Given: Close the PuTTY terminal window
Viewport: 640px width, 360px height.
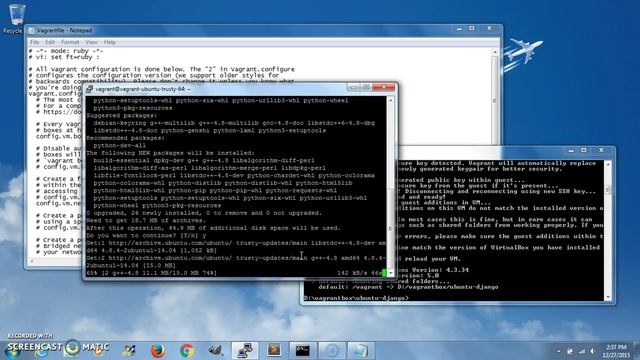Looking at the screenshot, I should pyautogui.click(x=384, y=87).
